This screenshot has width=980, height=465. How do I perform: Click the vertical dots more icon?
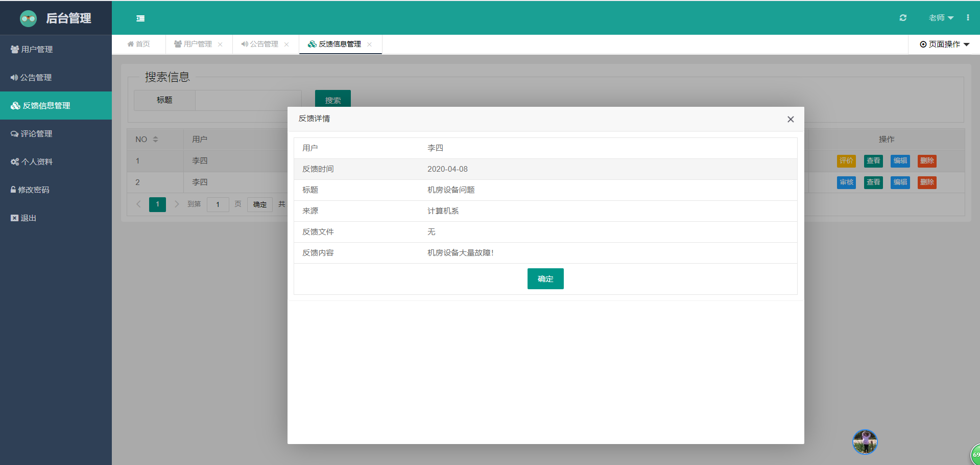pos(968,18)
